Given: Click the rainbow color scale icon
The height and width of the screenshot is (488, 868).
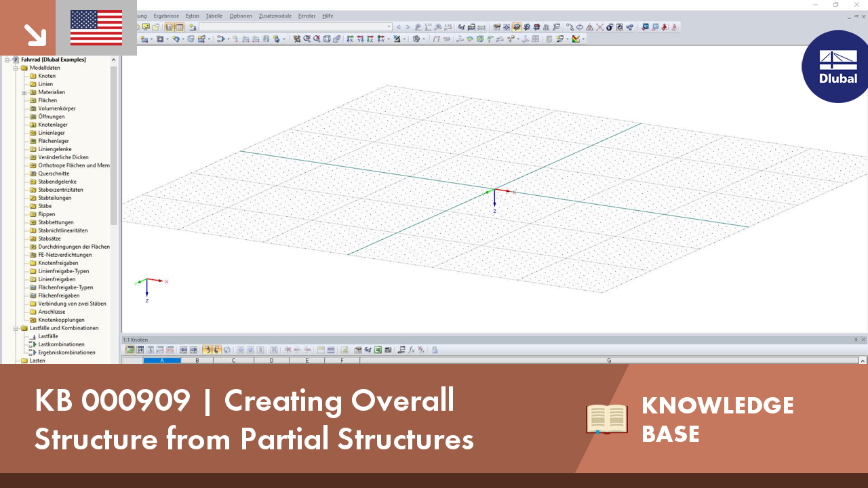Looking at the screenshot, I should pos(576,39).
